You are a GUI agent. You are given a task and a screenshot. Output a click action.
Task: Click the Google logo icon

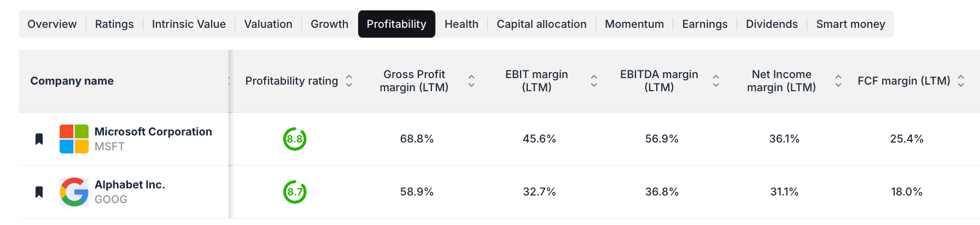74,192
